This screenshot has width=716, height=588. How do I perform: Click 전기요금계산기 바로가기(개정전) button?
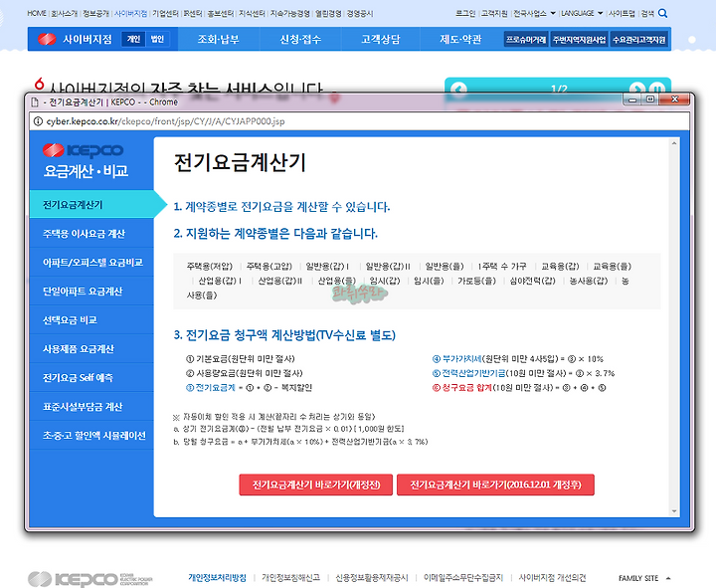(x=316, y=485)
